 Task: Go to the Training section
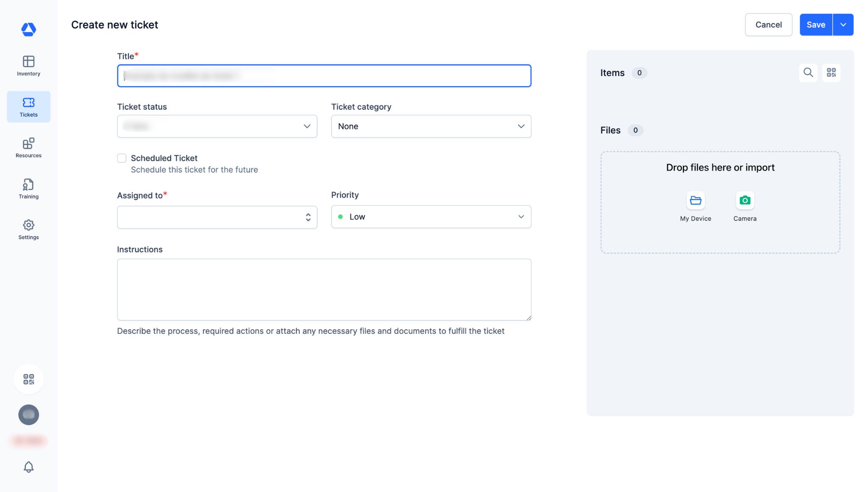coord(28,189)
